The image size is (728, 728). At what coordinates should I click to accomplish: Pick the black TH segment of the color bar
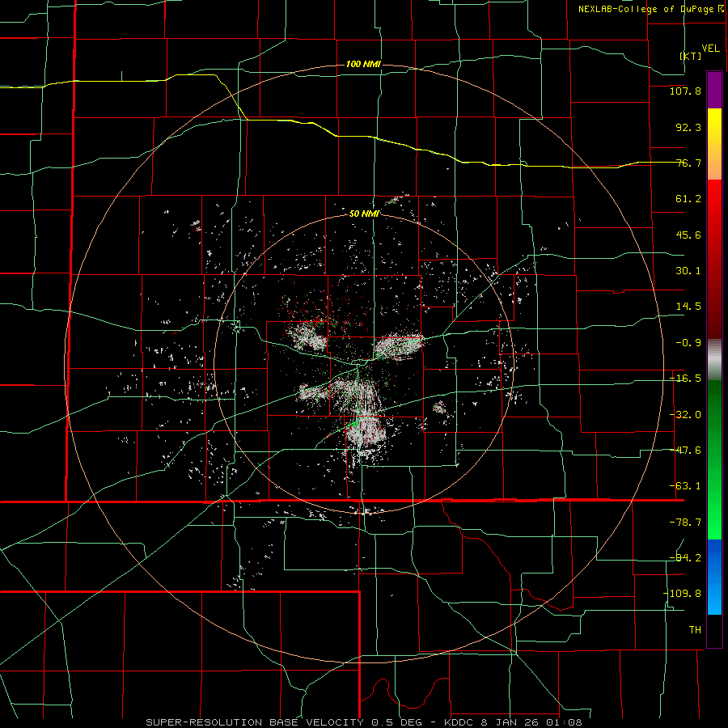click(x=714, y=630)
